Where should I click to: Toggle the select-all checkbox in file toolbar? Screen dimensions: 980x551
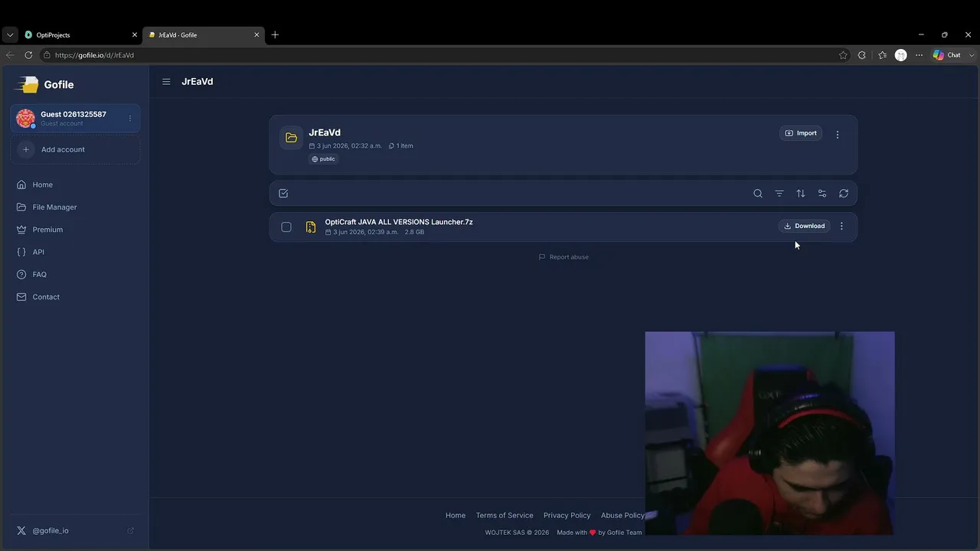click(283, 194)
